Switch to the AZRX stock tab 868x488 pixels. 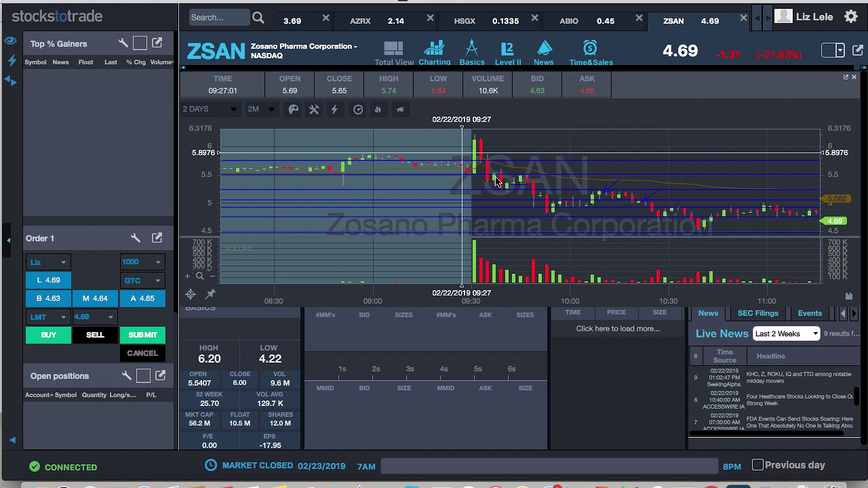(x=376, y=21)
